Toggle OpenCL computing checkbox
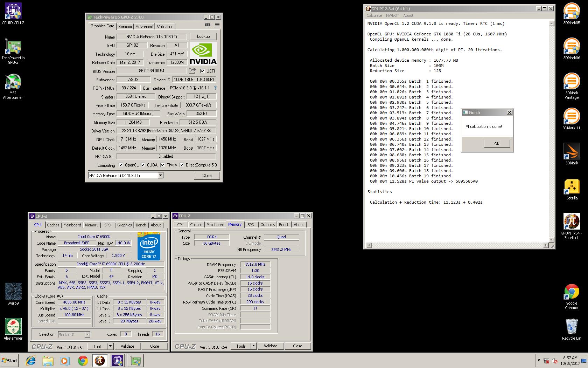This screenshot has height=368, width=588. coord(121,165)
